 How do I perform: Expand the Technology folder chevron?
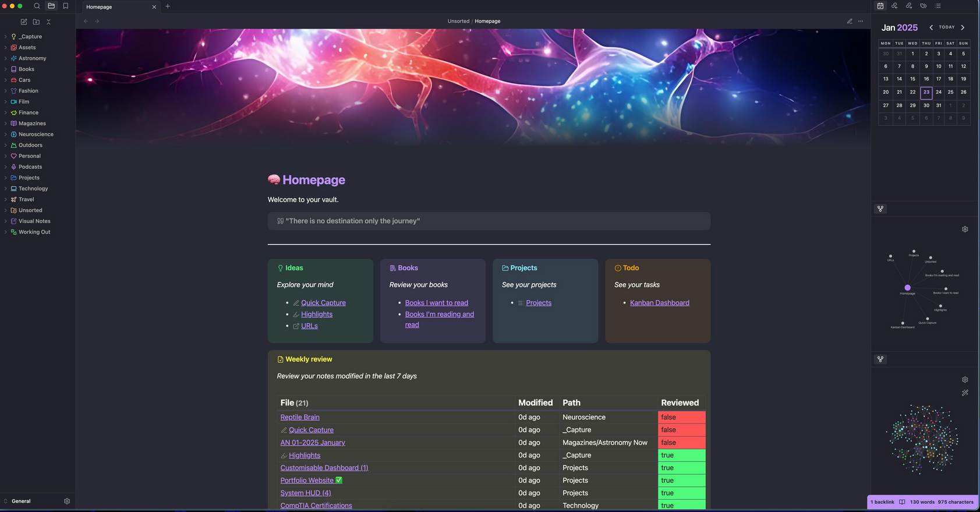click(x=6, y=189)
